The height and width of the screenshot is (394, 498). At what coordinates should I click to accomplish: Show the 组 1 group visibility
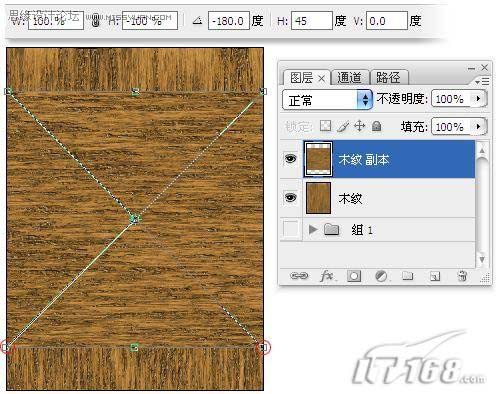tap(291, 229)
